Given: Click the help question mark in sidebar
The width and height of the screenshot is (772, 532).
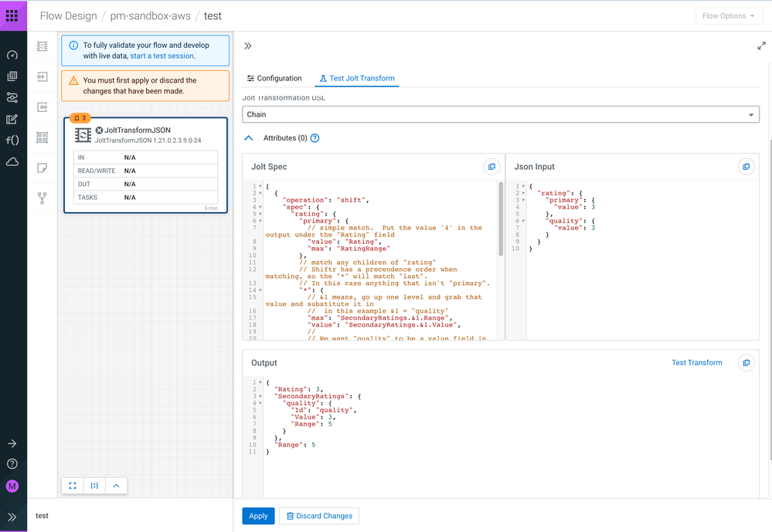Looking at the screenshot, I should pos(12,464).
